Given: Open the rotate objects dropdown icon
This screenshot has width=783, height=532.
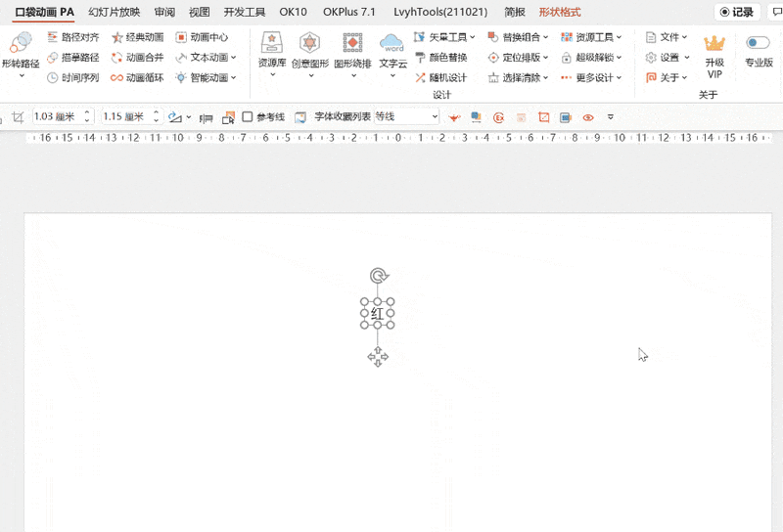Looking at the screenshot, I should tap(179, 117).
